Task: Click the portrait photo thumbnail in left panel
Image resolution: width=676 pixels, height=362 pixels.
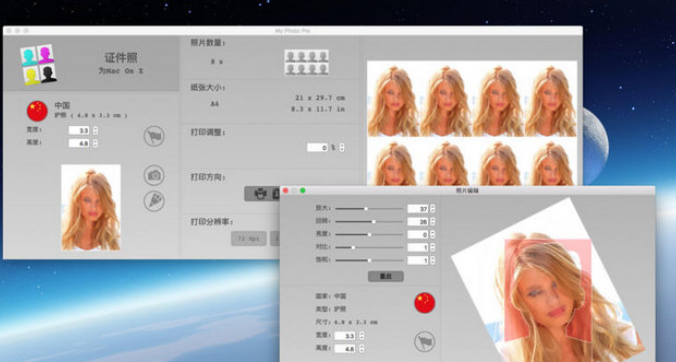Action: click(x=91, y=207)
